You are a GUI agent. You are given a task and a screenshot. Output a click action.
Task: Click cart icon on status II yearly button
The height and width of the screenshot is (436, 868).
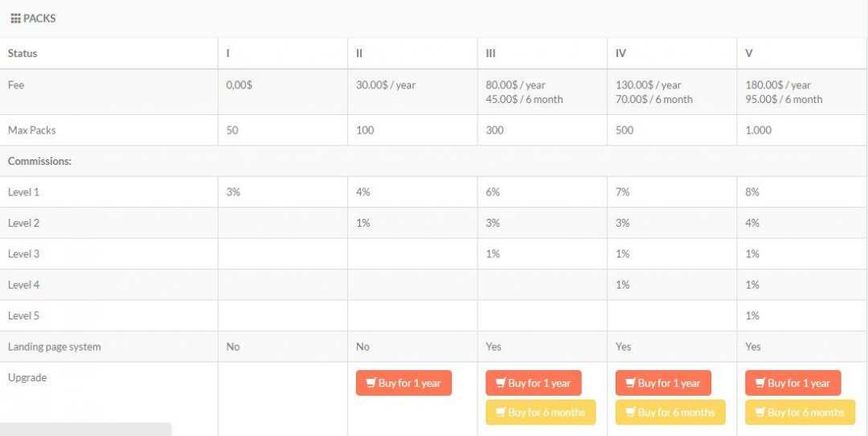(x=371, y=384)
